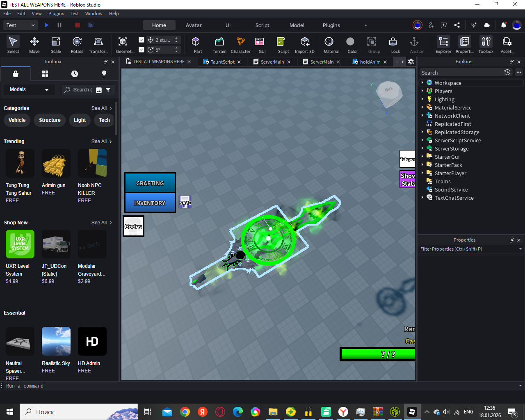Expand the StarterGui node
Screen dimensions: 525x420
point(422,157)
